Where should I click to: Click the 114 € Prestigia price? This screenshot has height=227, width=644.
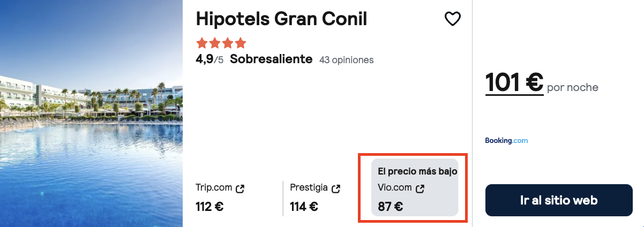(304, 206)
